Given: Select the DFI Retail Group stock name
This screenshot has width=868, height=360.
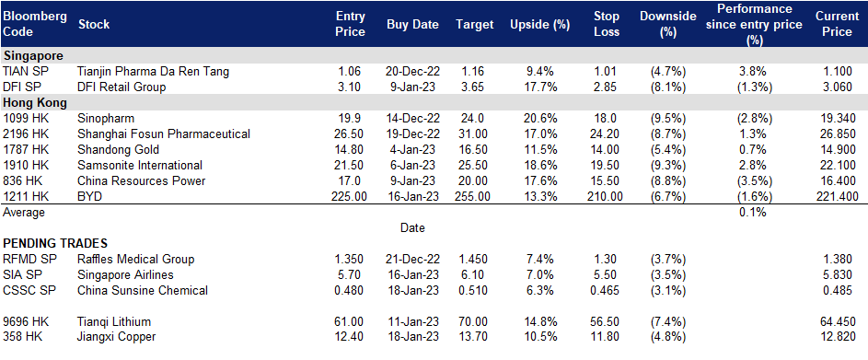Looking at the screenshot, I should pyautogui.click(x=122, y=87).
